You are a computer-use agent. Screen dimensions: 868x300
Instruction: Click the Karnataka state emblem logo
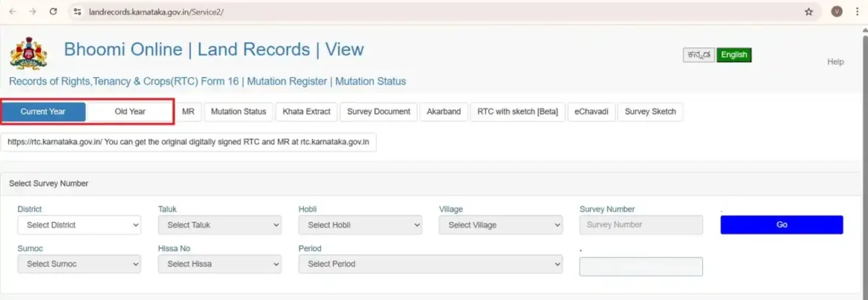point(28,54)
